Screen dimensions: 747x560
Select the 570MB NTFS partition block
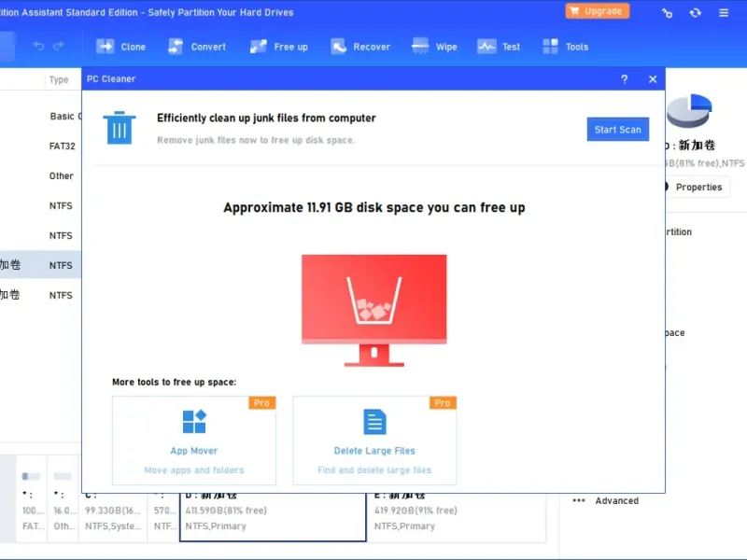pyautogui.click(x=163, y=518)
